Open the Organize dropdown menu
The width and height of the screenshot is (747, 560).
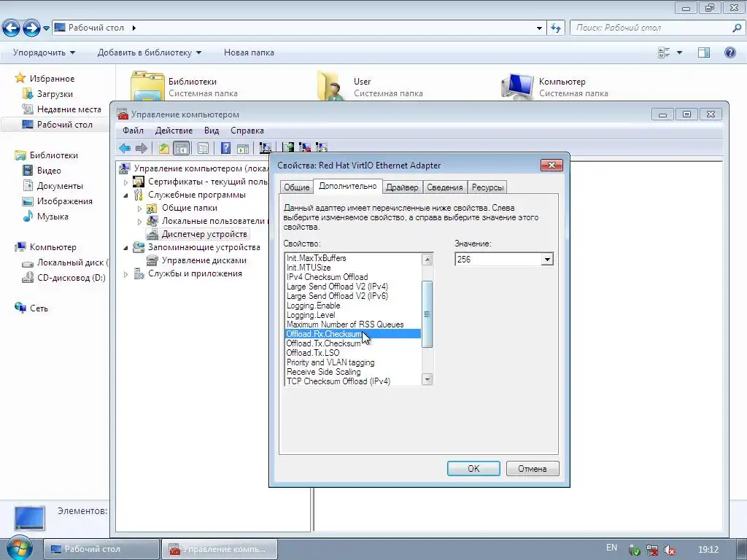(x=44, y=52)
